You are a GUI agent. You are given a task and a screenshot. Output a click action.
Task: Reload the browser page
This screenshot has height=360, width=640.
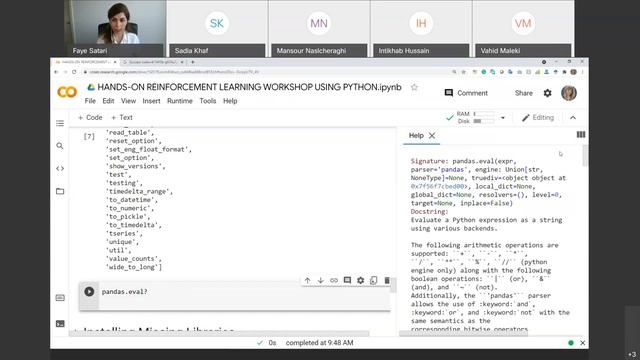(x=74, y=72)
